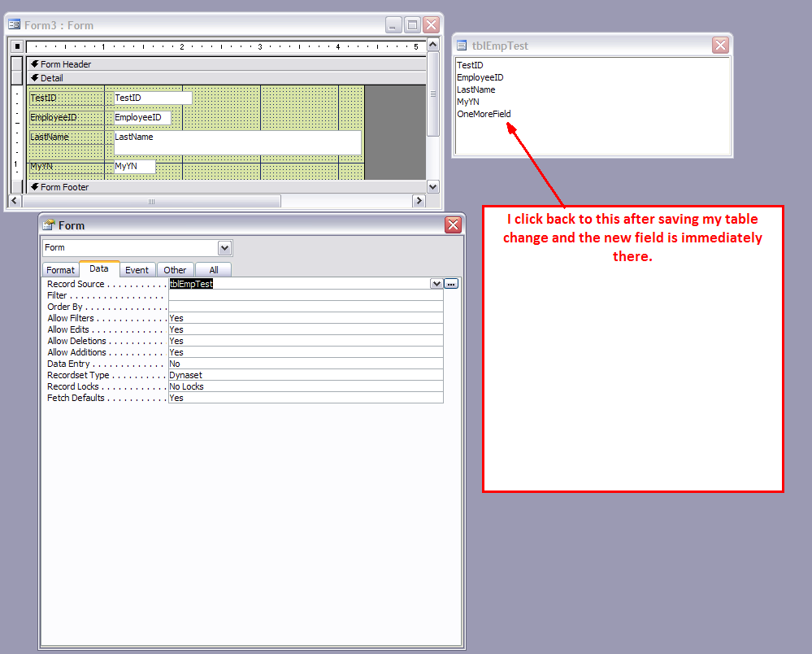Expand the Record Source dropdown arrow
This screenshot has width=812, height=654.
click(436, 284)
